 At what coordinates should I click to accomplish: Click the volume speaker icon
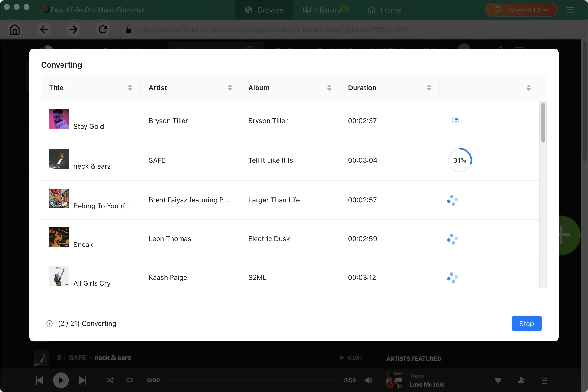pyautogui.click(x=368, y=380)
